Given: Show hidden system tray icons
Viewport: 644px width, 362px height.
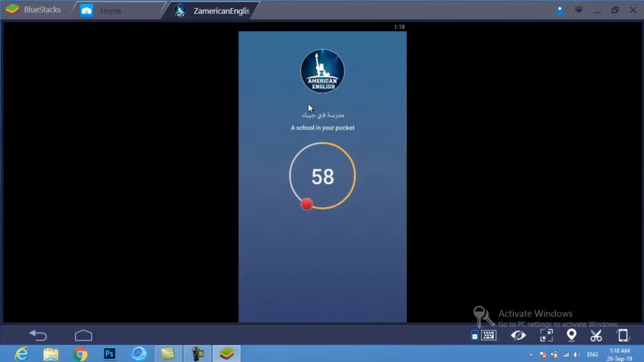Looking at the screenshot, I should [531, 355].
